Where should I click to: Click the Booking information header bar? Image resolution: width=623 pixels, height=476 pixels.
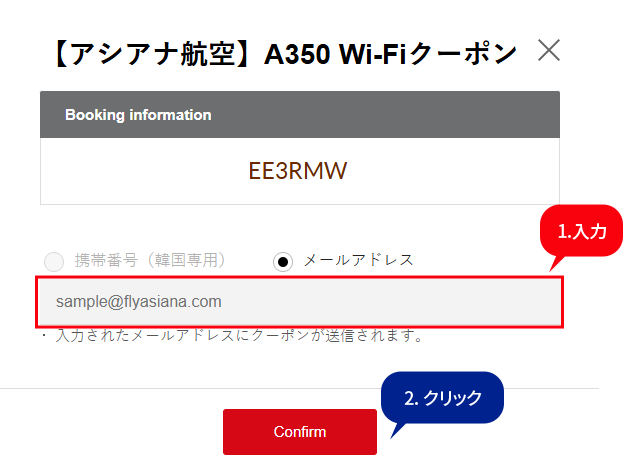pyautogui.click(x=299, y=115)
